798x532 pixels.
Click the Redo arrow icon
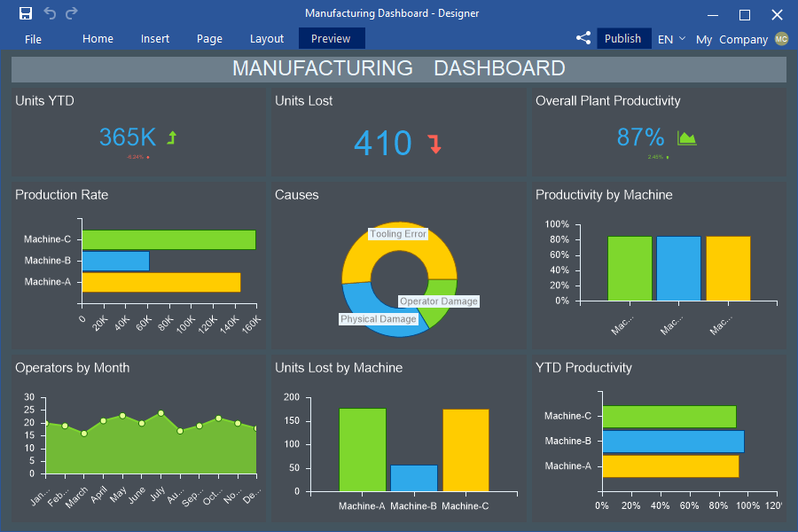(x=72, y=13)
